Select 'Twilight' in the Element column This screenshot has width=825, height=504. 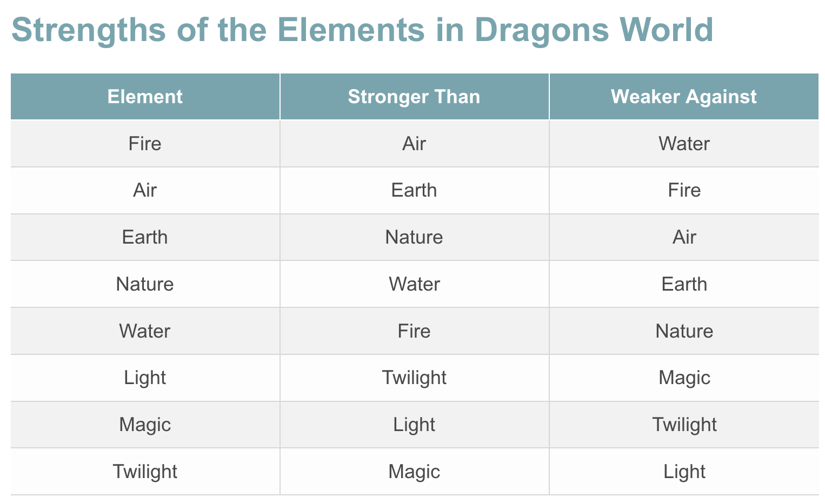pos(145,472)
